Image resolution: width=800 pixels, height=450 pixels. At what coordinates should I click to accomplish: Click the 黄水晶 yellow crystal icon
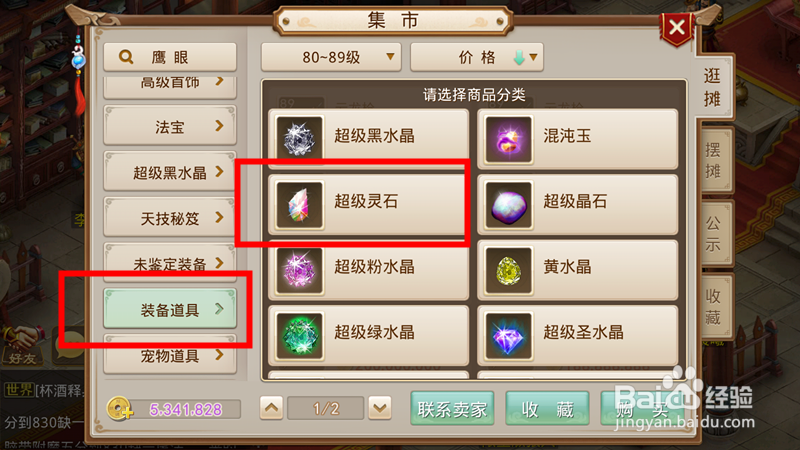pyautogui.click(x=508, y=270)
